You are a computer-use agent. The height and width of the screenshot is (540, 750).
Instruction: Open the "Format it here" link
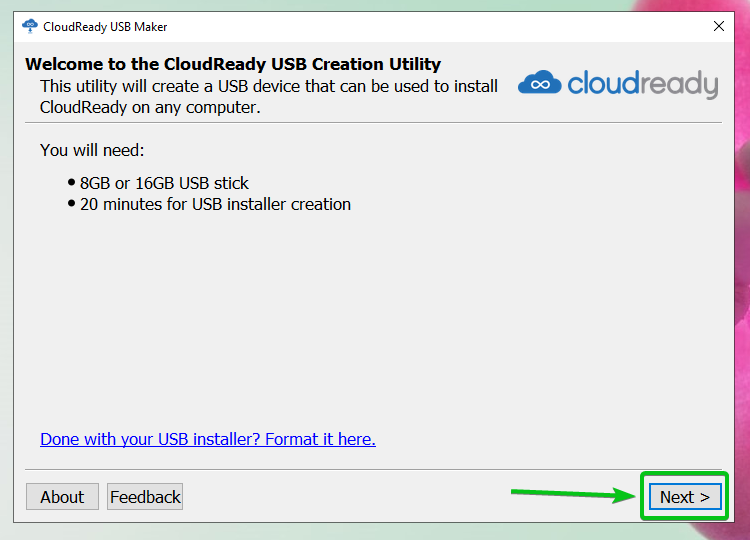pyautogui.click(x=208, y=439)
